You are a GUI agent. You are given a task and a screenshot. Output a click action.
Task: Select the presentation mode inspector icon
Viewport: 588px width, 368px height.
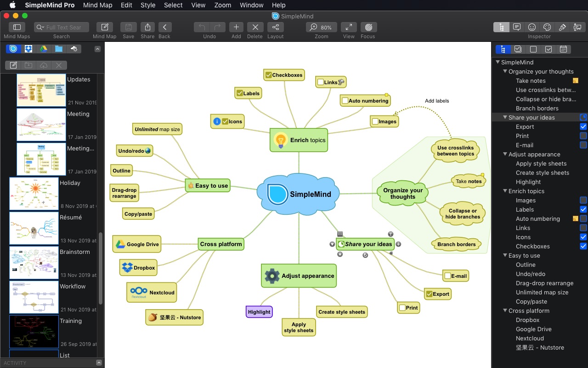[577, 27]
